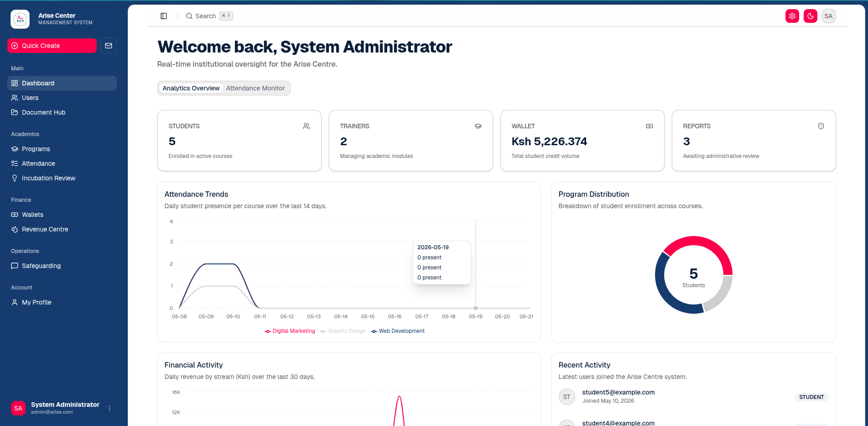Click the search magnifier icon
Screen dimensions: 868x426
click(x=189, y=16)
